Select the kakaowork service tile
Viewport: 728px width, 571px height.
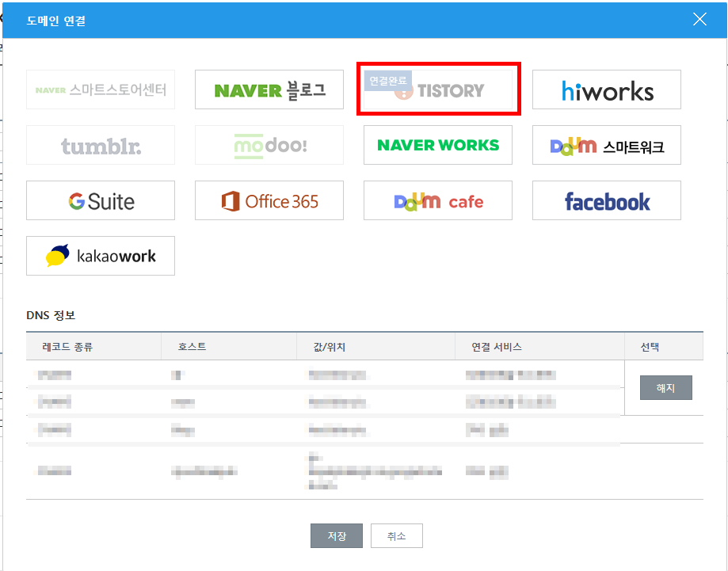click(101, 256)
